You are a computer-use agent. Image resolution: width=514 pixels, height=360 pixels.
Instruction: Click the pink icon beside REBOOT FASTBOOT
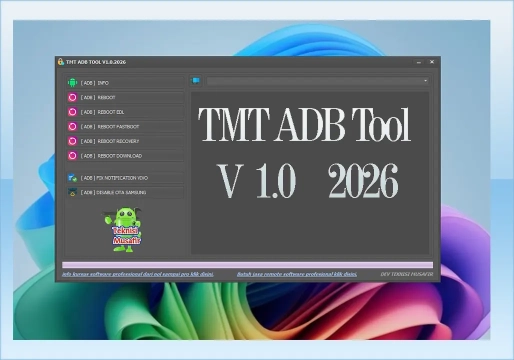point(72,127)
